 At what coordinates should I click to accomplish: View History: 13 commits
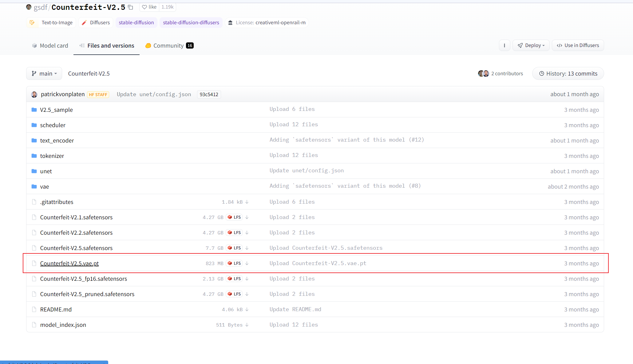[x=568, y=73]
